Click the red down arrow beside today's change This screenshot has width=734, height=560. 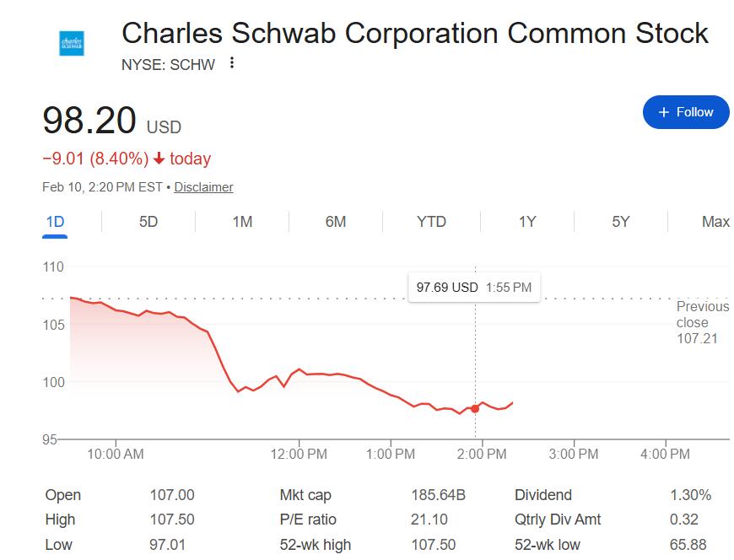click(159, 159)
